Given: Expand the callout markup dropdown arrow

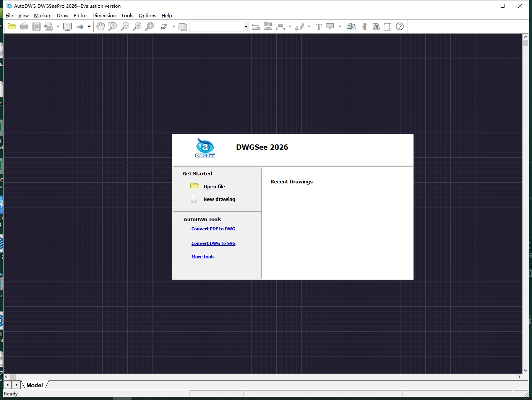Looking at the screenshot, I should click(339, 26).
